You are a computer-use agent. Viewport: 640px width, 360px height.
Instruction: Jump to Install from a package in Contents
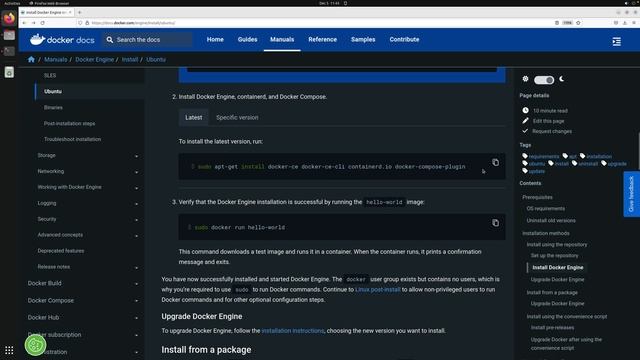pyautogui.click(x=552, y=292)
